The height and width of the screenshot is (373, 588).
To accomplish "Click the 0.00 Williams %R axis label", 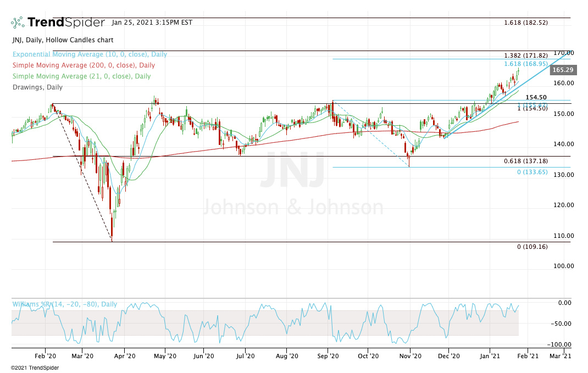I will pyautogui.click(x=565, y=303).
